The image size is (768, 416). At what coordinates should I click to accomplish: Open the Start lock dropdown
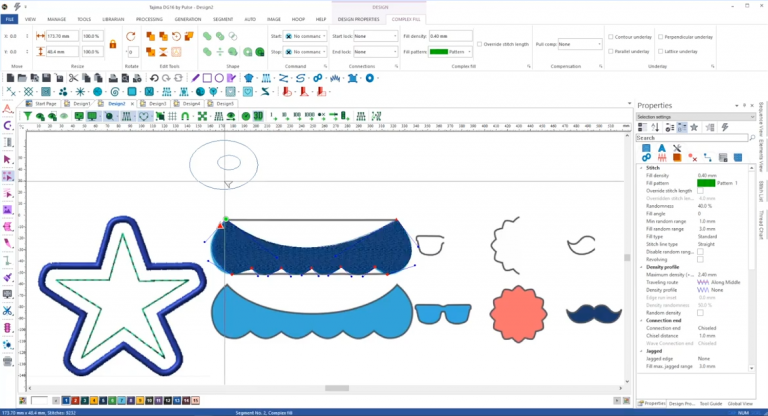tap(375, 37)
